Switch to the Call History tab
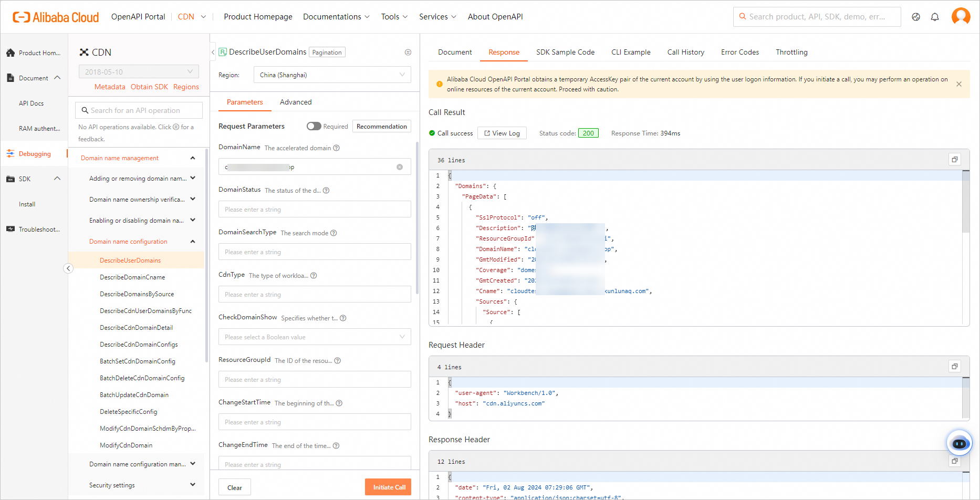 [685, 52]
